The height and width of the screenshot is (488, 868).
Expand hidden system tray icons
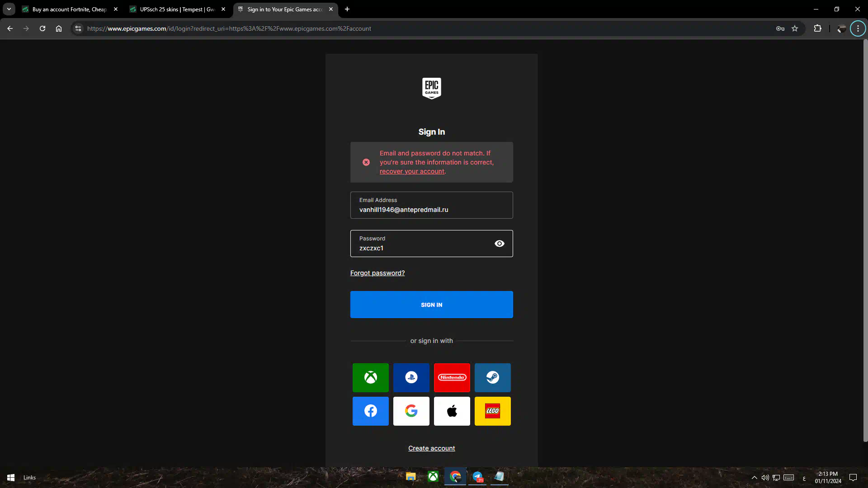[x=754, y=478]
